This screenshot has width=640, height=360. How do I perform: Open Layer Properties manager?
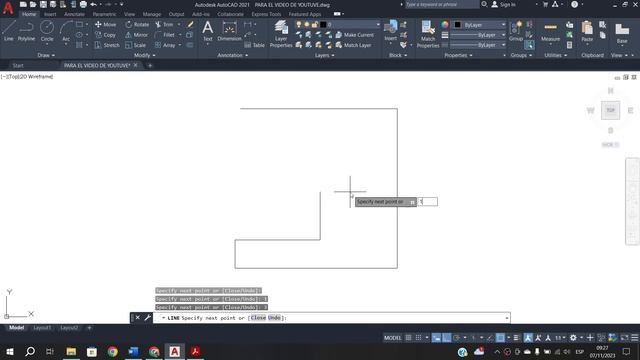coord(281,34)
